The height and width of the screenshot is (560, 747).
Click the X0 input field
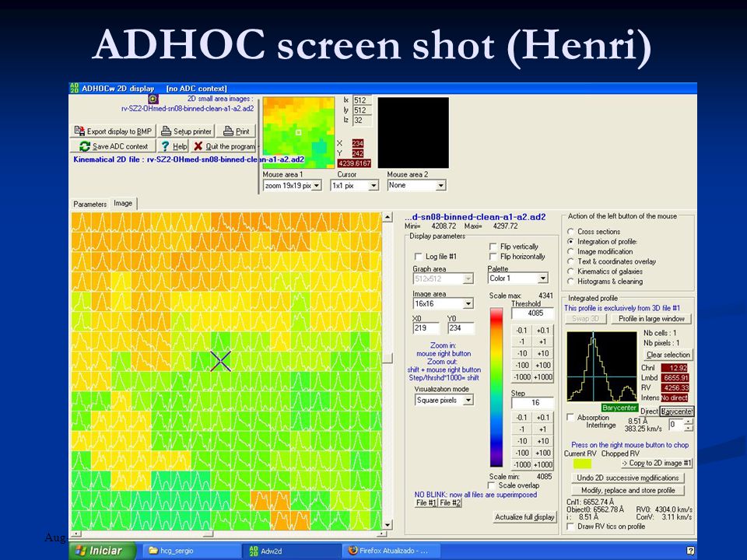point(426,328)
